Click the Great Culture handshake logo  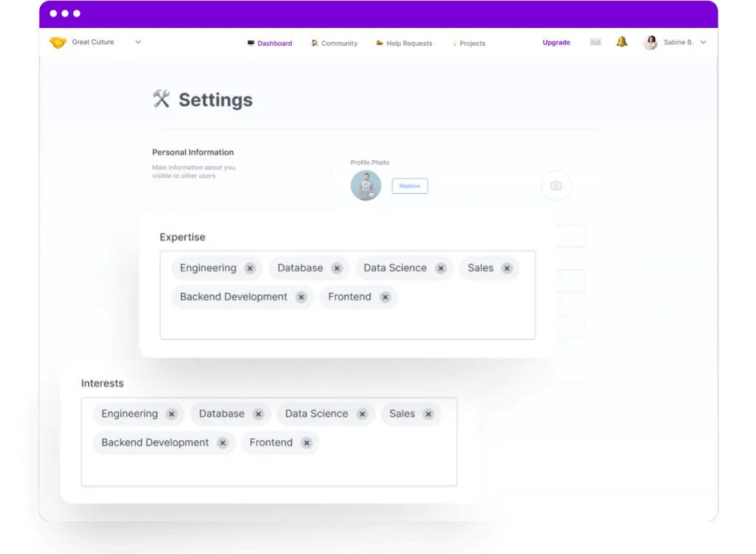(58, 42)
